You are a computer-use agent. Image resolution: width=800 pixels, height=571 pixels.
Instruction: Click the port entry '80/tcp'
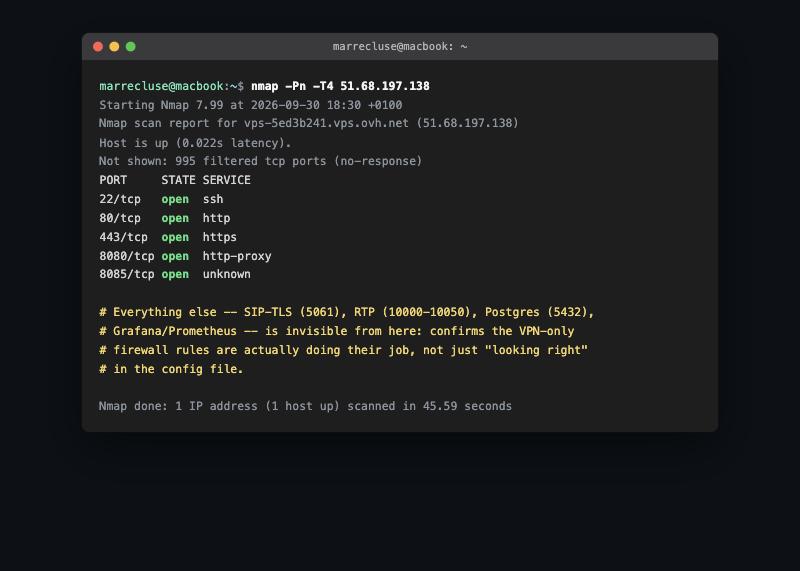[x=120, y=218]
